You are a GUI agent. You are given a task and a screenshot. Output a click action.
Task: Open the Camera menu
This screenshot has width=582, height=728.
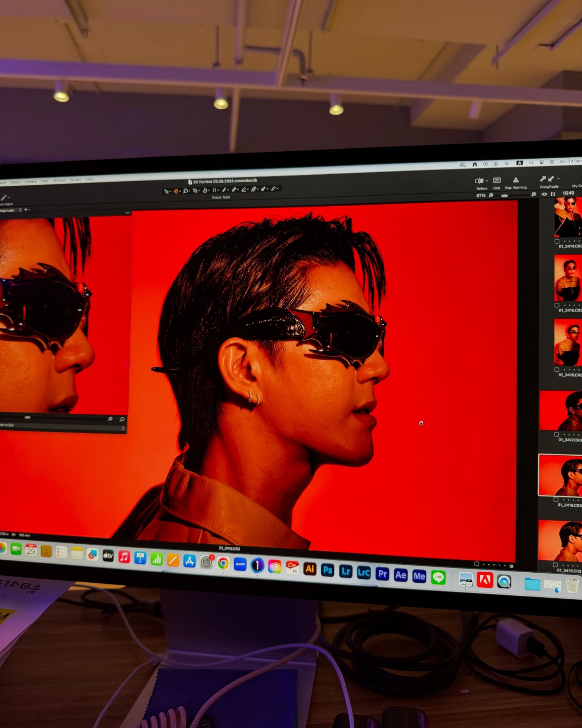point(31,182)
